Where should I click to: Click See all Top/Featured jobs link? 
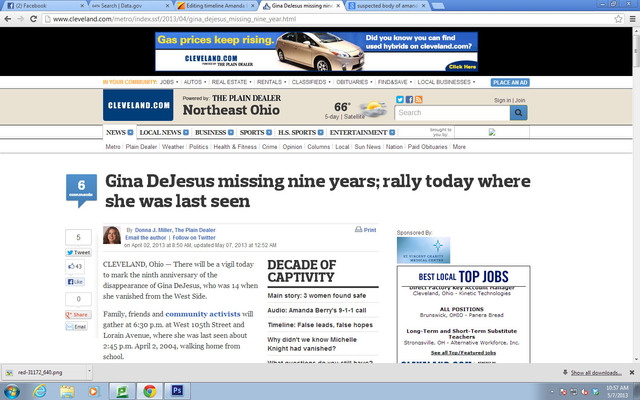pos(463,353)
